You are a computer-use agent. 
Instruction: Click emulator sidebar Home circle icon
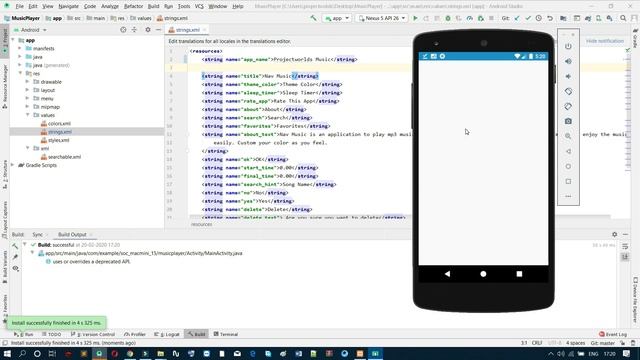coord(568,167)
